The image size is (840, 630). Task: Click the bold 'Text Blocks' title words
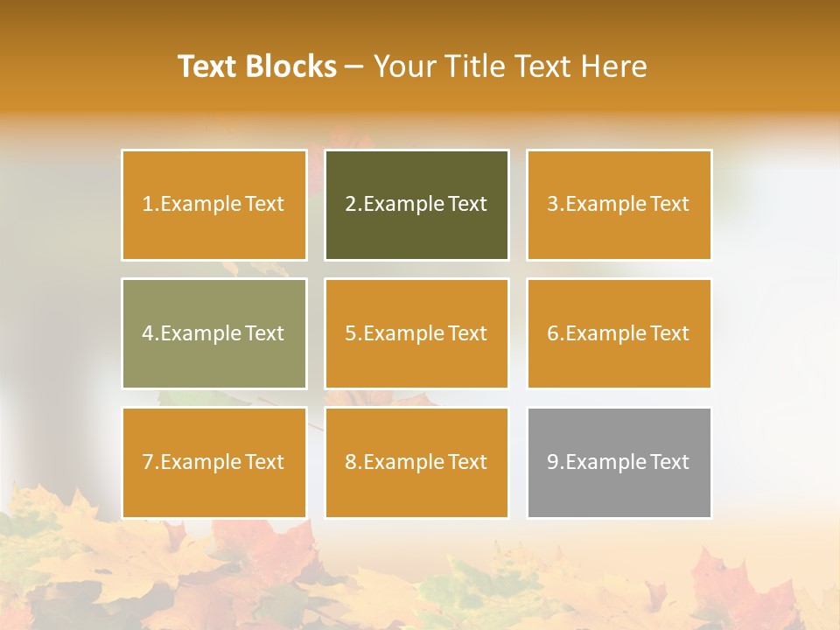tap(257, 66)
